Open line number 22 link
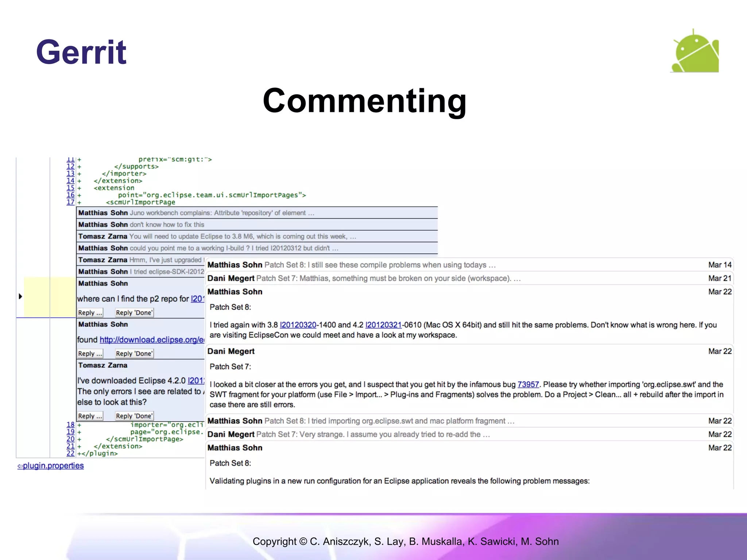Image resolution: width=747 pixels, height=560 pixels. pyautogui.click(x=70, y=453)
